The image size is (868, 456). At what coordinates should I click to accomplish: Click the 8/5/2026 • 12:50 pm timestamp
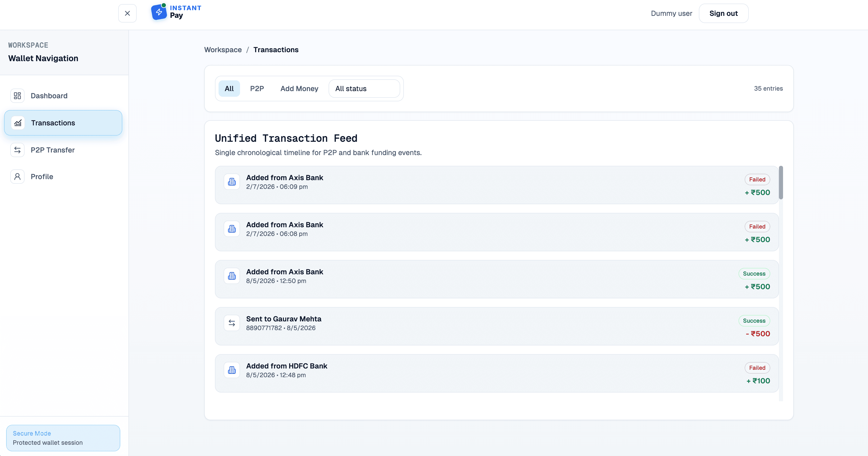pyautogui.click(x=276, y=281)
